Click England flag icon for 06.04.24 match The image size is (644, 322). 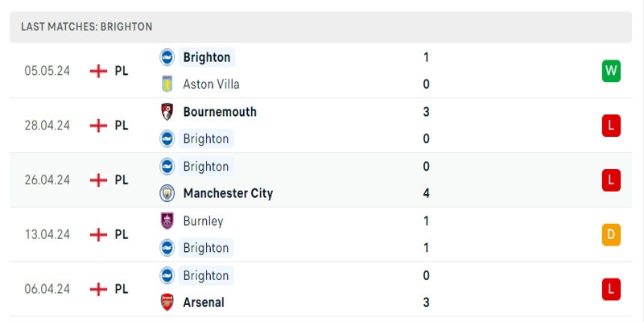(x=99, y=289)
